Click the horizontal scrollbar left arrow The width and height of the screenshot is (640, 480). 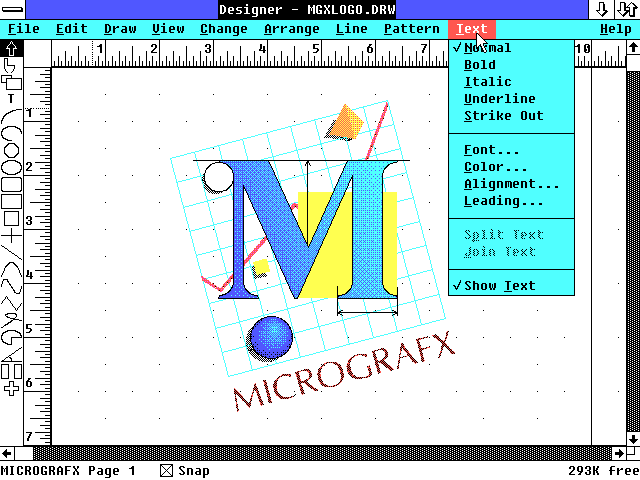tap(7, 453)
